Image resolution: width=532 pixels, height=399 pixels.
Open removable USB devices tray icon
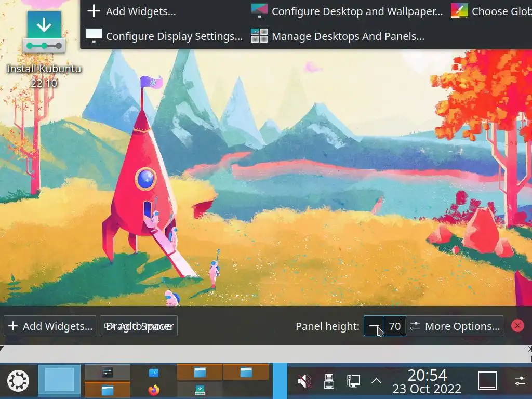[329, 381]
